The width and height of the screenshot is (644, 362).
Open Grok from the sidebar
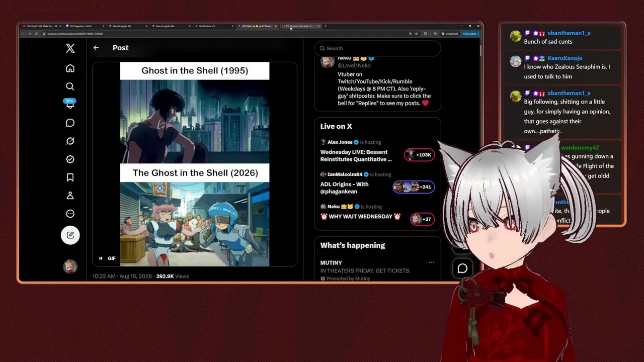(x=70, y=141)
